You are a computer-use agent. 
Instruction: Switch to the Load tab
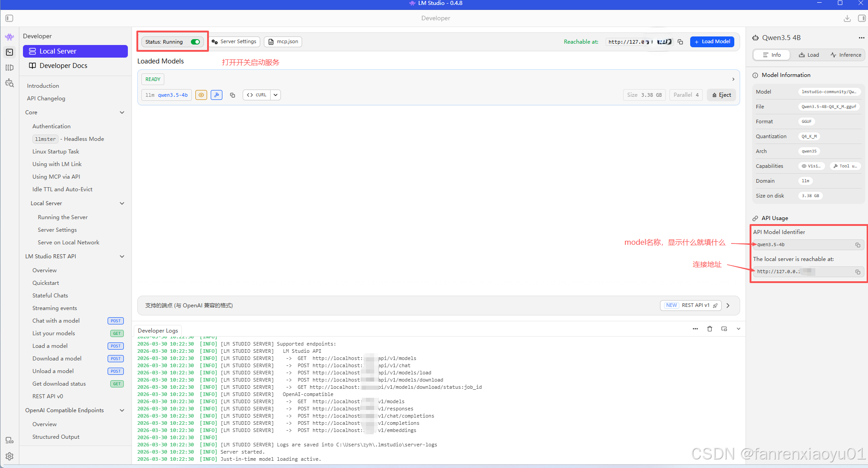(x=809, y=55)
